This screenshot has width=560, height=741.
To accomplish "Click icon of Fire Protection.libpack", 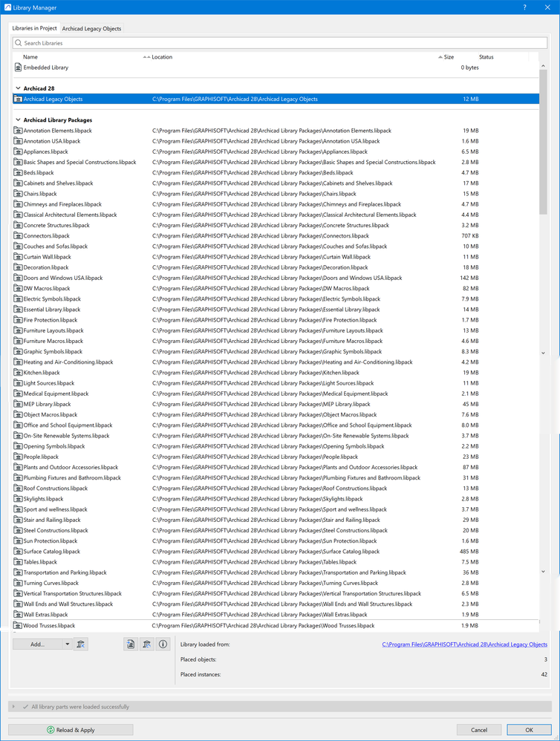I will 19,320.
